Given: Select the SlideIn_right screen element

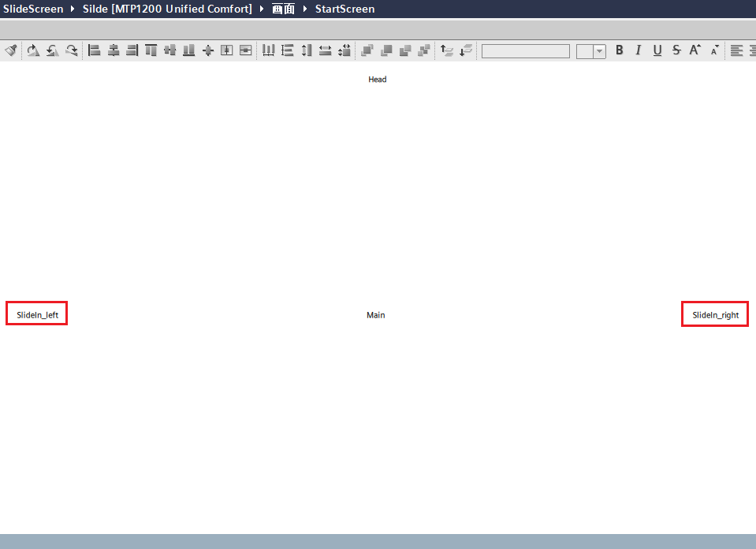Looking at the screenshot, I should click(x=715, y=315).
